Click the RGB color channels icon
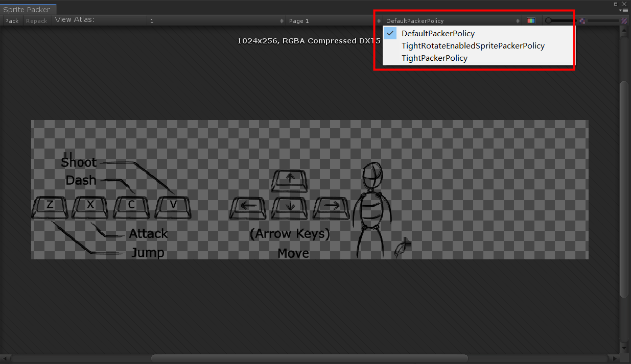The image size is (631, 364). coord(531,20)
